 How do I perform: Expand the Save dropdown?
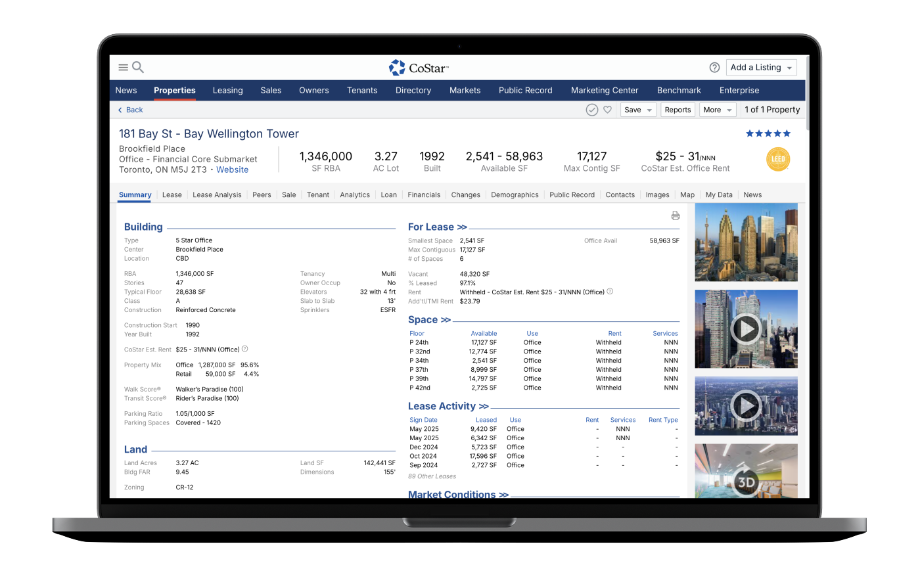click(637, 110)
